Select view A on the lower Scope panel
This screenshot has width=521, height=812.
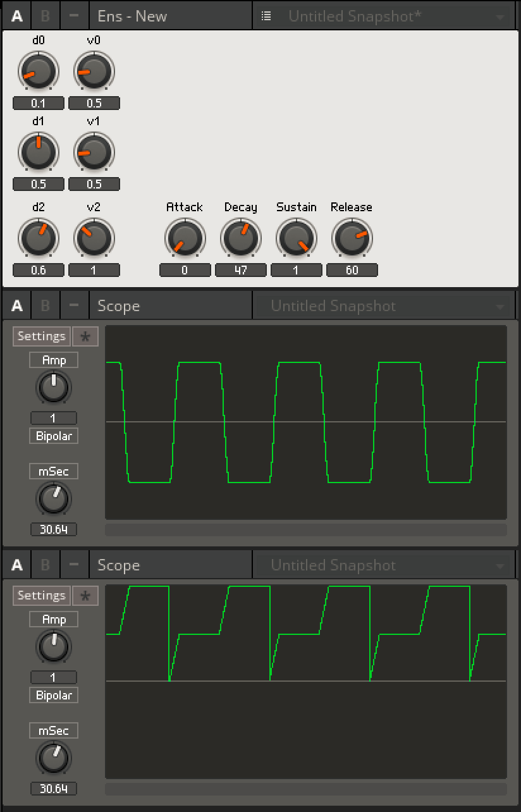click(17, 565)
